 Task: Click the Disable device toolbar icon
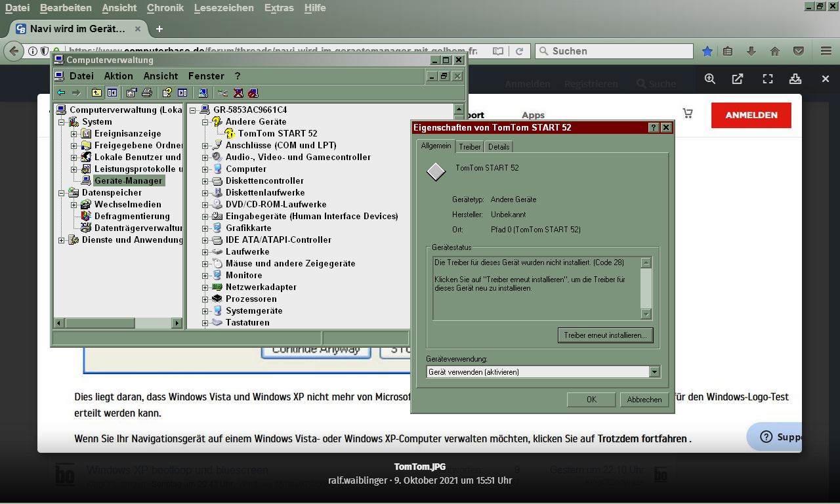253,93
